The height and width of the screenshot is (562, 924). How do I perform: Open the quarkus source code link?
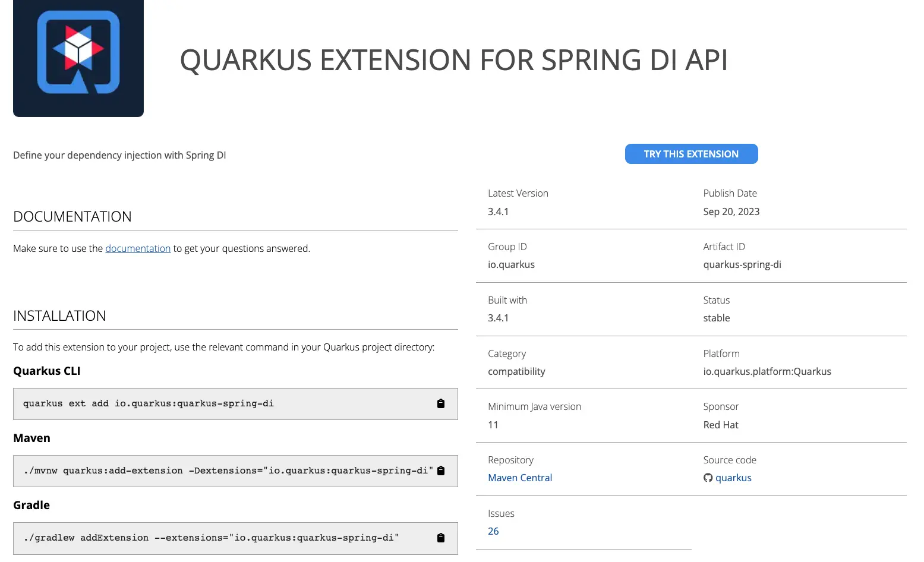click(733, 478)
